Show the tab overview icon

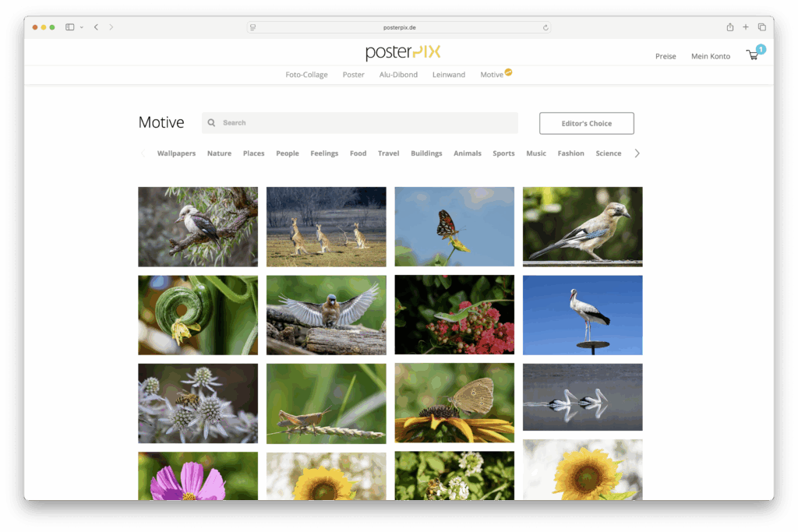(762, 27)
